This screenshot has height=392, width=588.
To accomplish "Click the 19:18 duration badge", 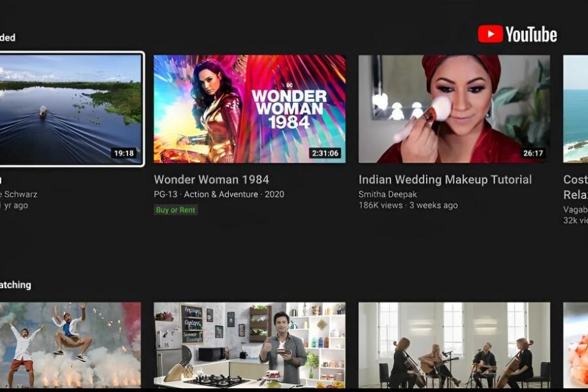I will coord(124,153).
